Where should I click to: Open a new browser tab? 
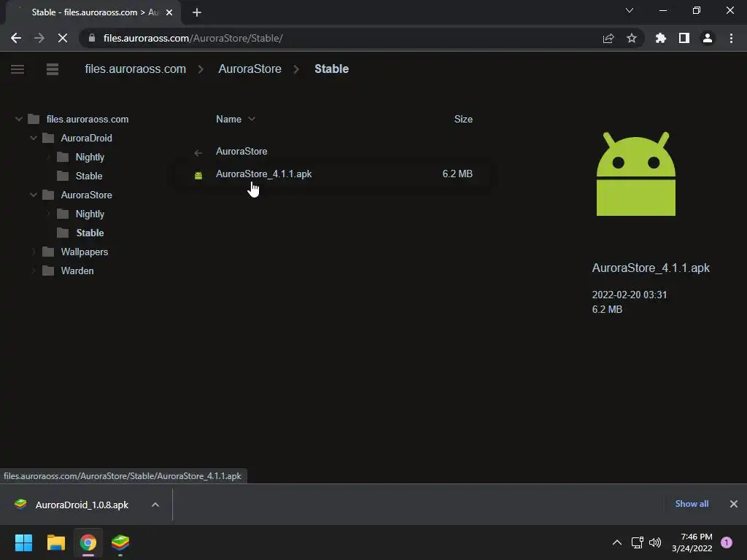click(x=197, y=12)
